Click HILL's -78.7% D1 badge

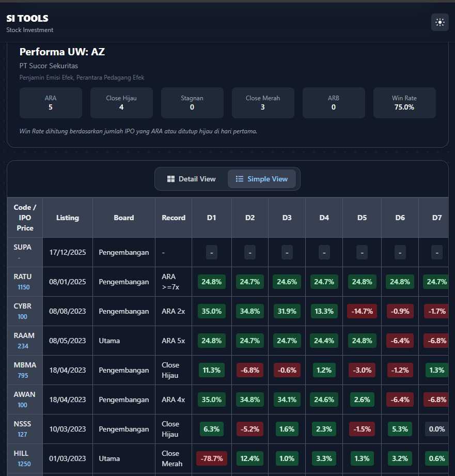click(x=212, y=458)
